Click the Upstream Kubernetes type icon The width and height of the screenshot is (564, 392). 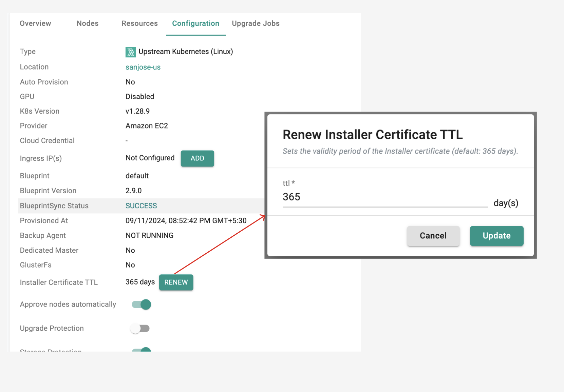pyautogui.click(x=131, y=52)
